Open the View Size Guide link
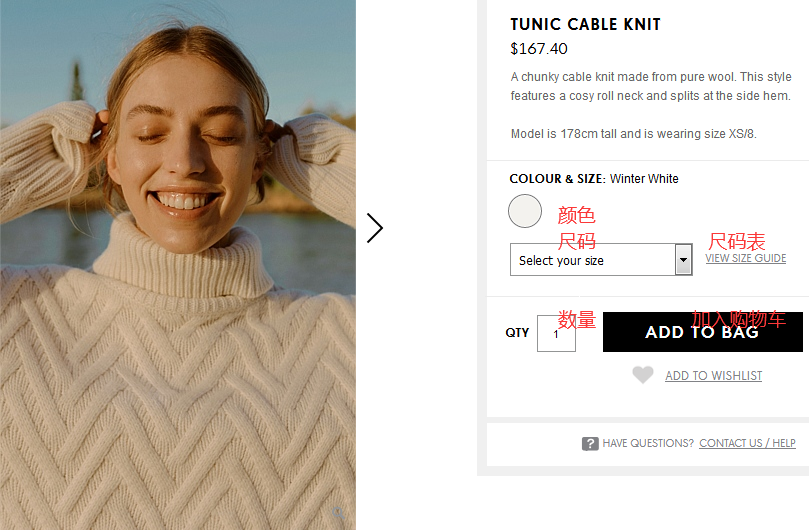 click(745, 258)
